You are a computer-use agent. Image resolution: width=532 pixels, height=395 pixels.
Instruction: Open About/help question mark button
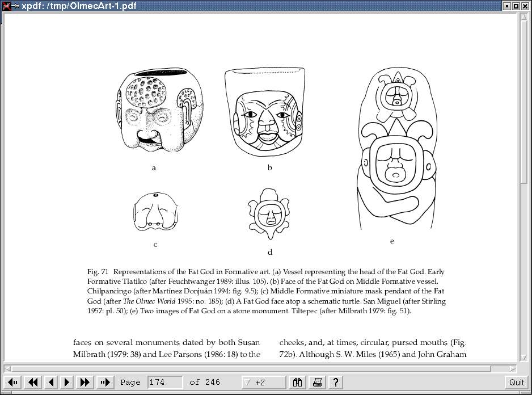point(336,383)
